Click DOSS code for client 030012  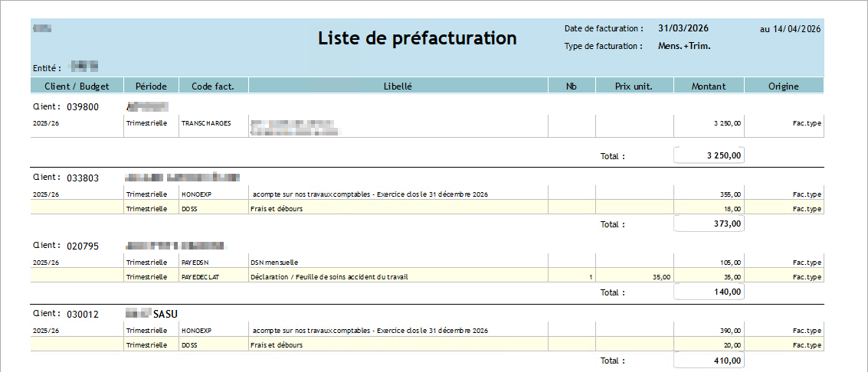188,344
